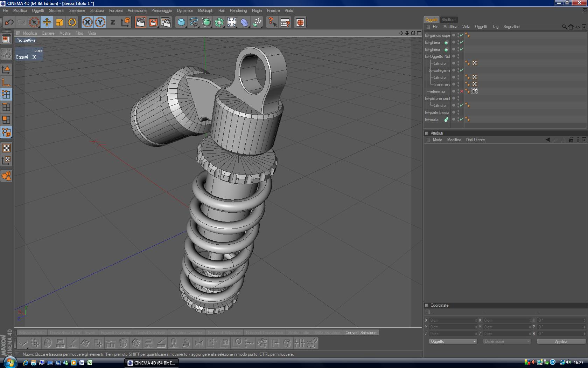Expand first ghiera object
The image size is (588, 368).
427,42
